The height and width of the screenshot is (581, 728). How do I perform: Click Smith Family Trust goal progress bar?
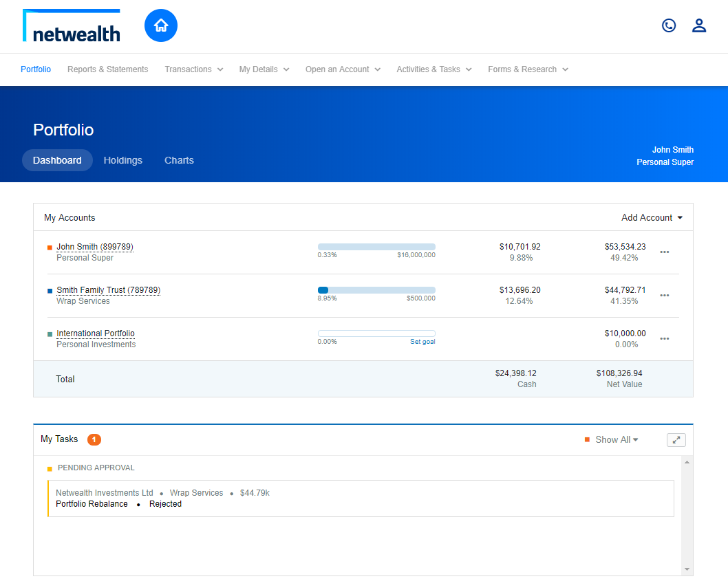pyautogui.click(x=376, y=290)
